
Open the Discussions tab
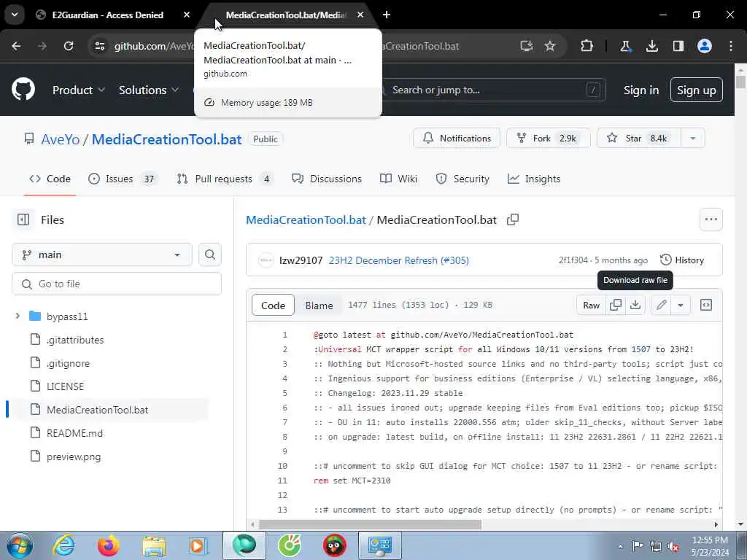[327, 179]
